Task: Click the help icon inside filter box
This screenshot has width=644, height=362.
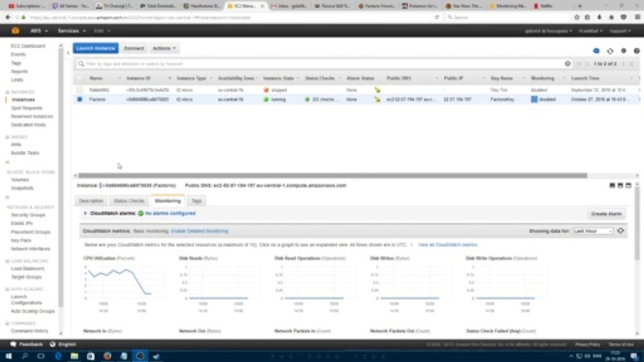Action: point(568,64)
